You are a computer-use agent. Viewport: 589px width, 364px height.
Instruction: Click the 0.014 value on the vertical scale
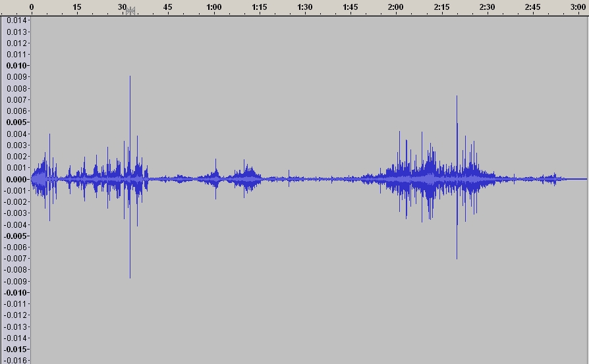click(16, 20)
